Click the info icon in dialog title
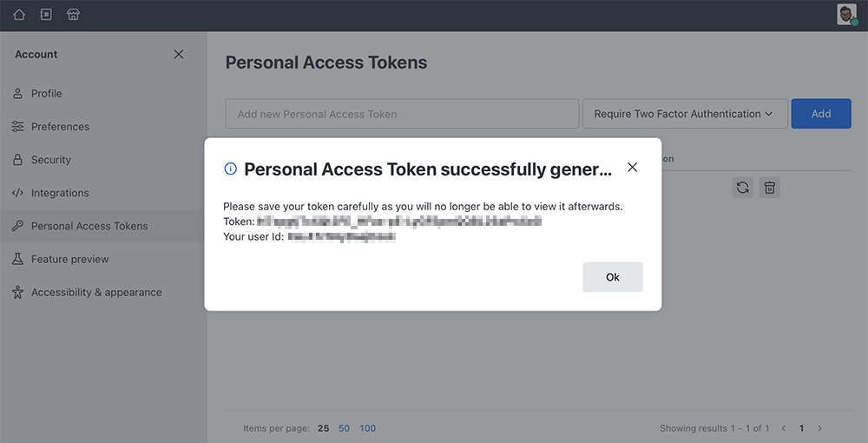This screenshot has width=868, height=443. point(230,169)
